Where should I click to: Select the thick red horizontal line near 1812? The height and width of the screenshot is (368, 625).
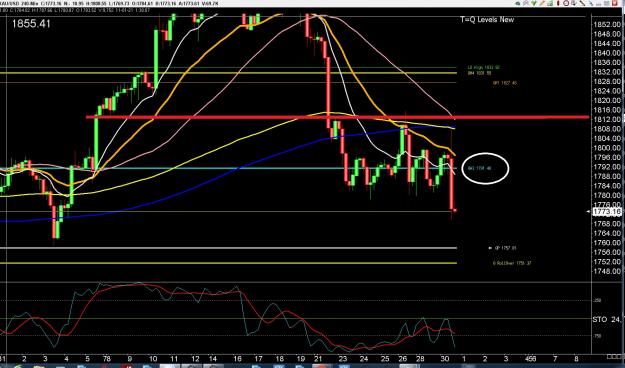point(337,117)
